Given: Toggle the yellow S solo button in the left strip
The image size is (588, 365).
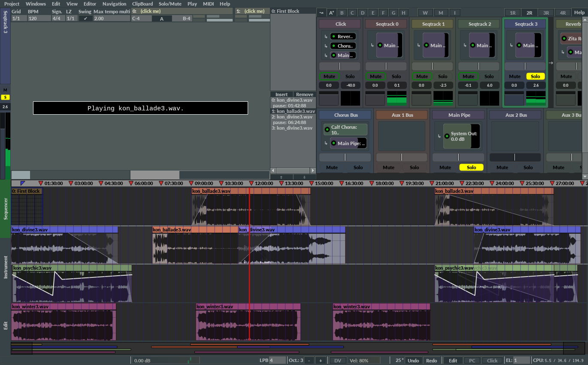Looking at the screenshot, I should [x=5, y=97].
